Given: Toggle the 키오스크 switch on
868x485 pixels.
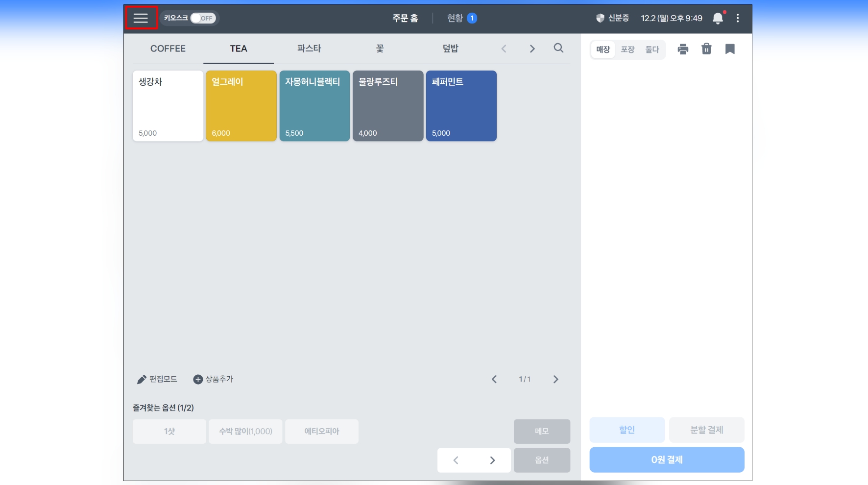Looking at the screenshot, I should pyautogui.click(x=203, y=18).
